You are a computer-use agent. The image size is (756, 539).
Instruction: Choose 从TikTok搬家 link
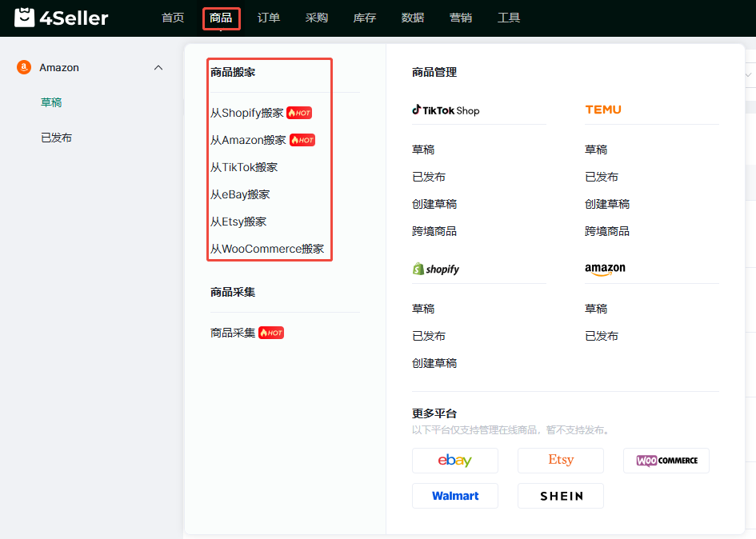(244, 167)
